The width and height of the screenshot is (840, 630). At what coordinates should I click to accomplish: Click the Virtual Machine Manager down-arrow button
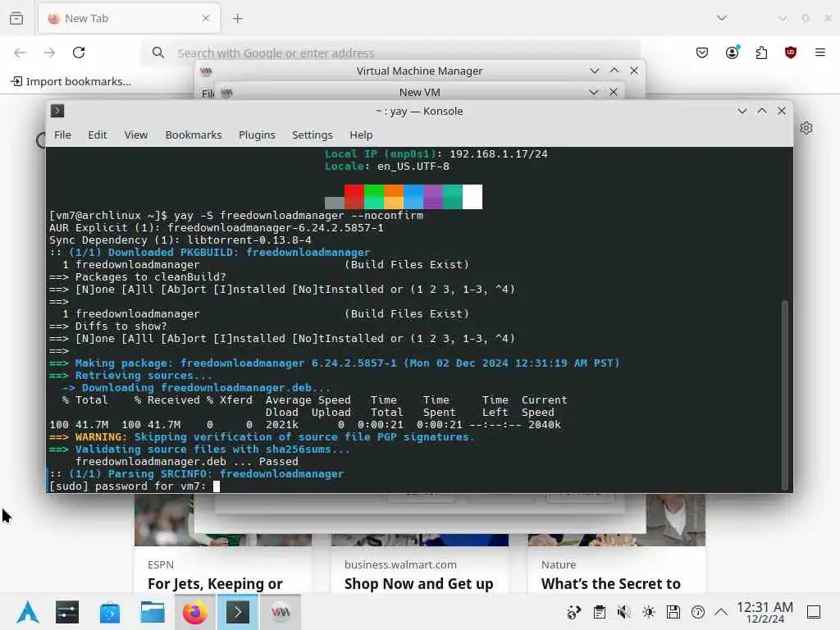coord(594,71)
